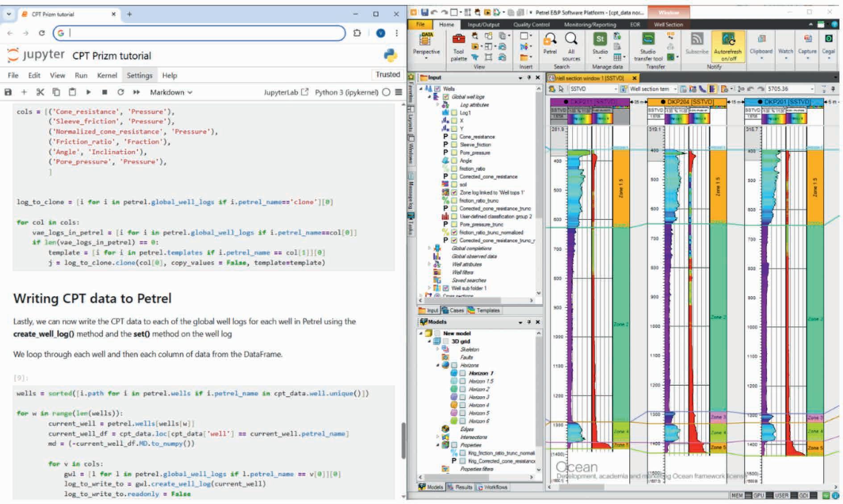Open the Kernel menu in Jupyter
The width and height of the screenshot is (843, 504).
(107, 75)
